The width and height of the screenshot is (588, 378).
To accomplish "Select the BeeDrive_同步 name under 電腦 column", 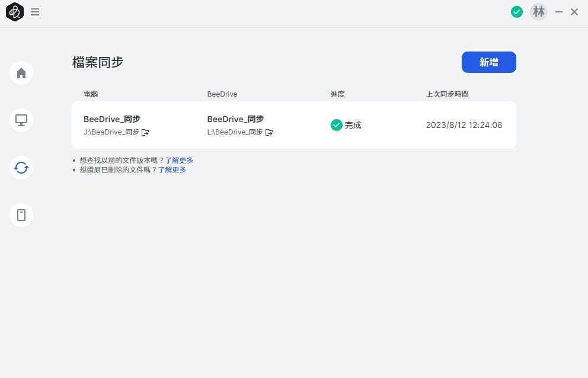I will (x=112, y=119).
